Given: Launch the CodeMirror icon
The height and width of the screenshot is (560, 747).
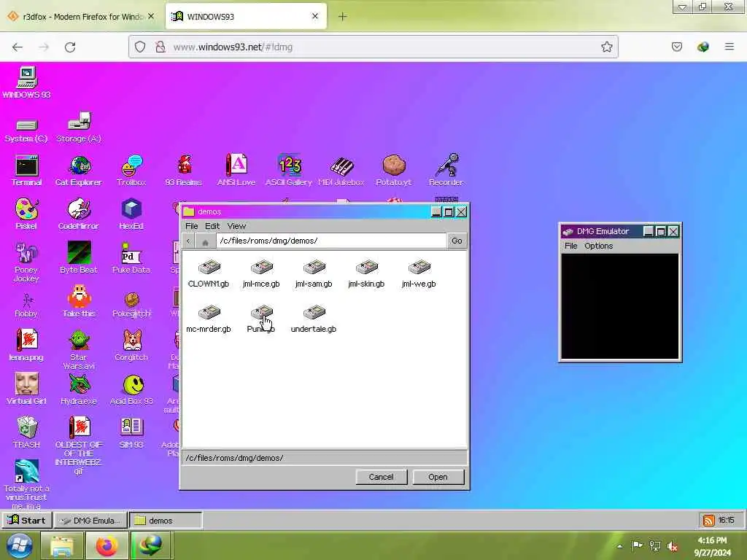Looking at the screenshot, I should click(79, 214).
